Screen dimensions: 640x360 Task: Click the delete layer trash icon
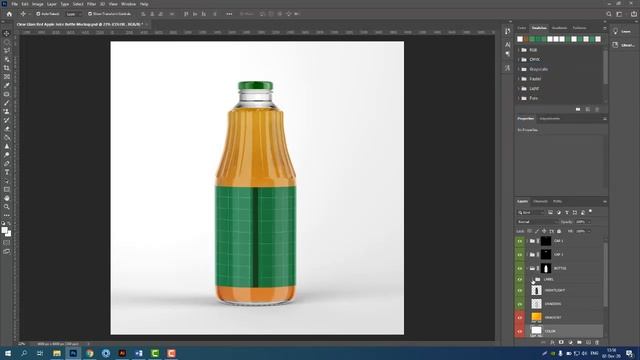click(597, 342)
